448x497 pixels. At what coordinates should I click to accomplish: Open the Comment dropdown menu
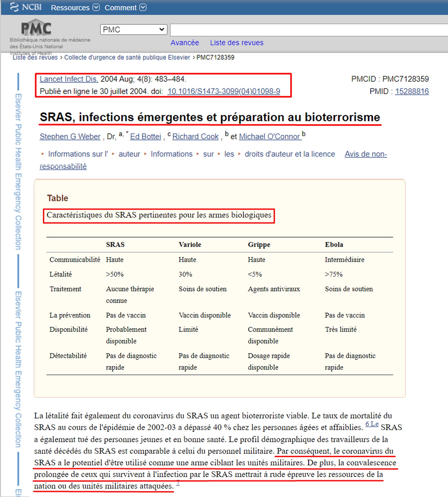tap(125, 8)
